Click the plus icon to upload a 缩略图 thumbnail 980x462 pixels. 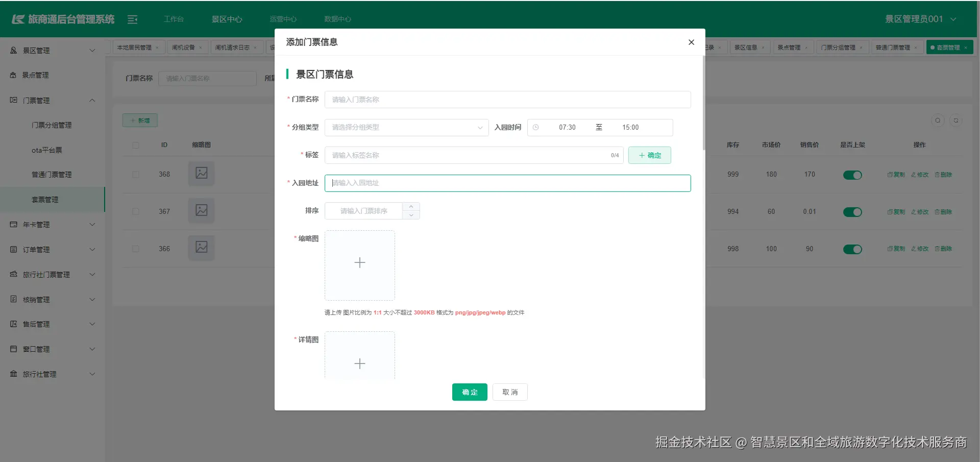coord(360,262)
